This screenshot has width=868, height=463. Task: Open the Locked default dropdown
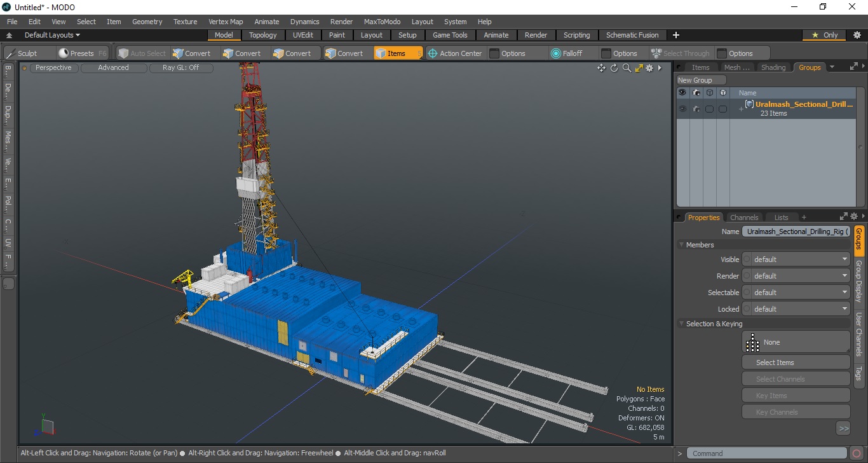[801, 309]
